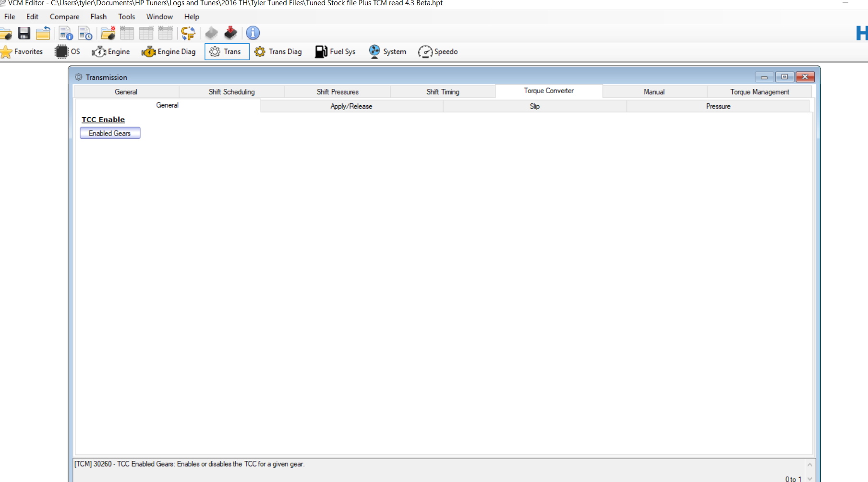Open the Edit menu
This screenshot has height=482, width=868.
(x=32, y=17)
